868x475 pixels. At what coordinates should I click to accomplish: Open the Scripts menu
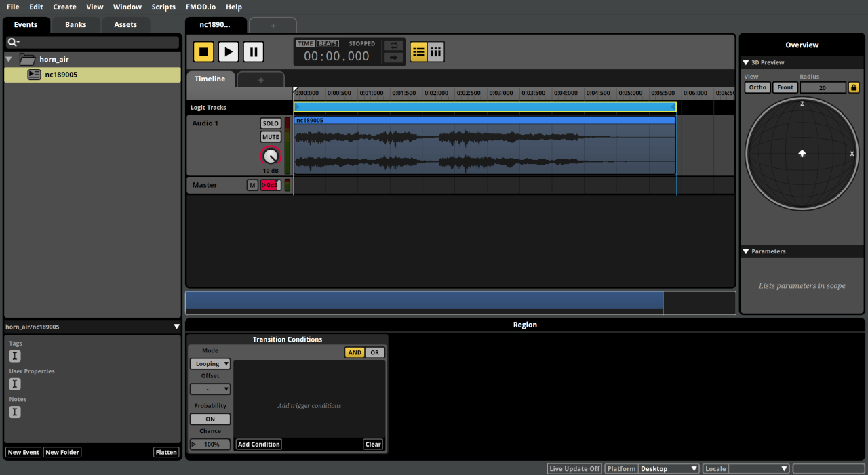click(x=163, y=7)
